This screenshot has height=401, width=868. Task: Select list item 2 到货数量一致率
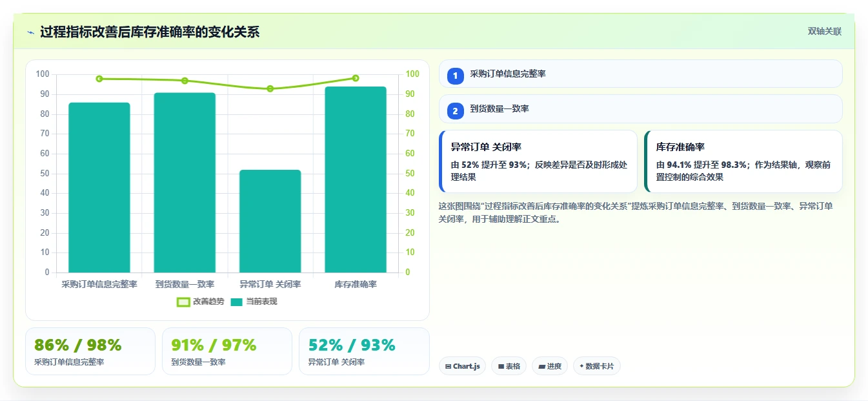pyautogui.click(x=640, y=108)
